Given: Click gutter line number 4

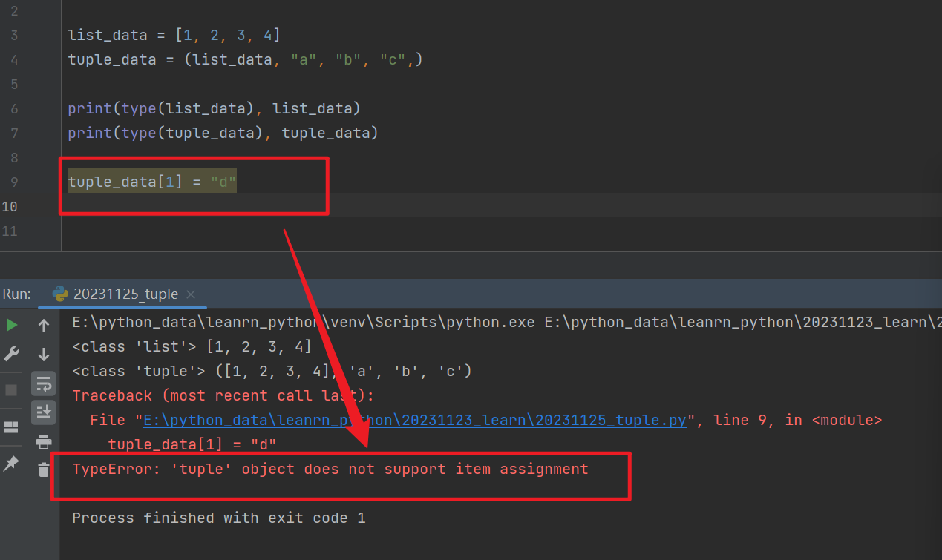Looking at the screenshot, I should click(14, 59).
